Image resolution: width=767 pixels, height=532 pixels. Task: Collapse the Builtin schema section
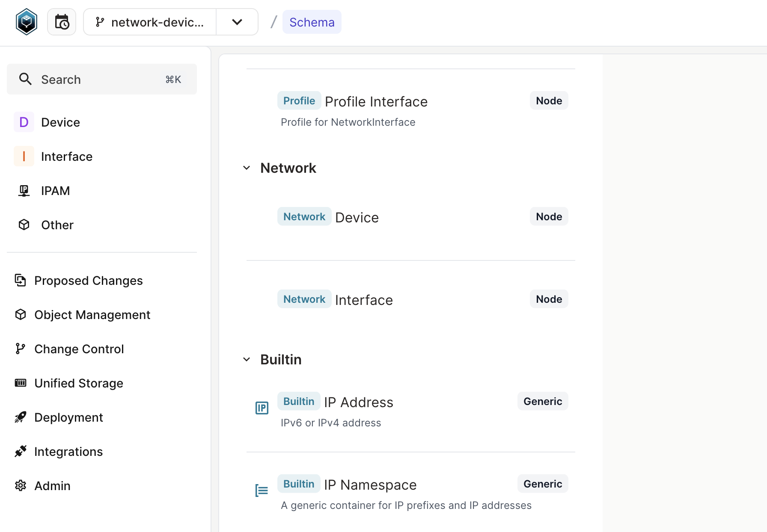[x=247, y=359]
